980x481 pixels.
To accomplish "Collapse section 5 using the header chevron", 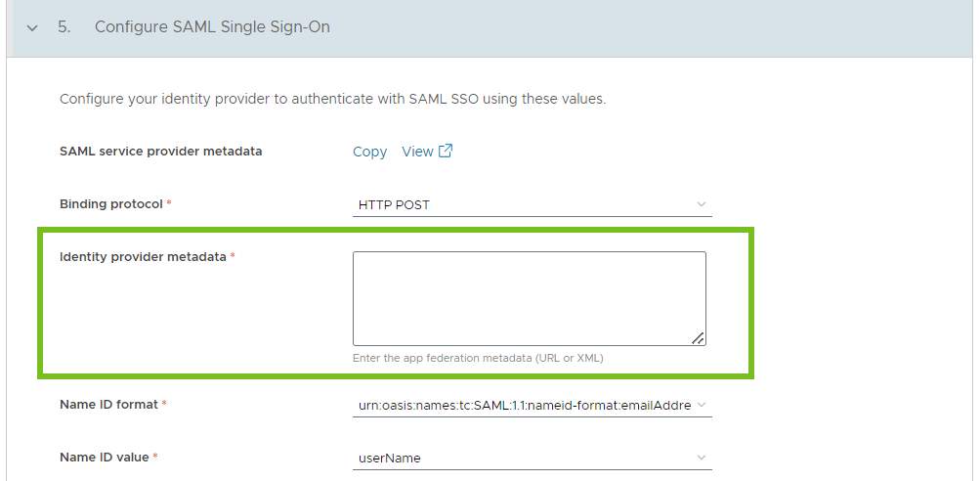I will coord(32,27).
